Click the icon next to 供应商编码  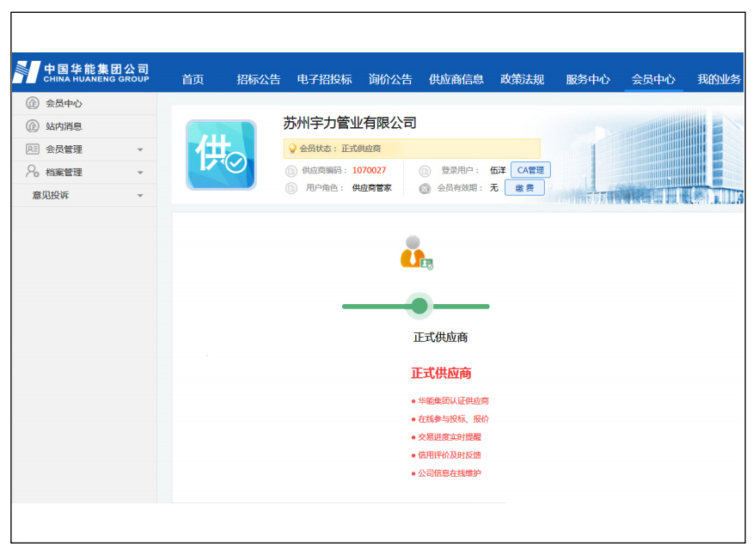point(291,171)
